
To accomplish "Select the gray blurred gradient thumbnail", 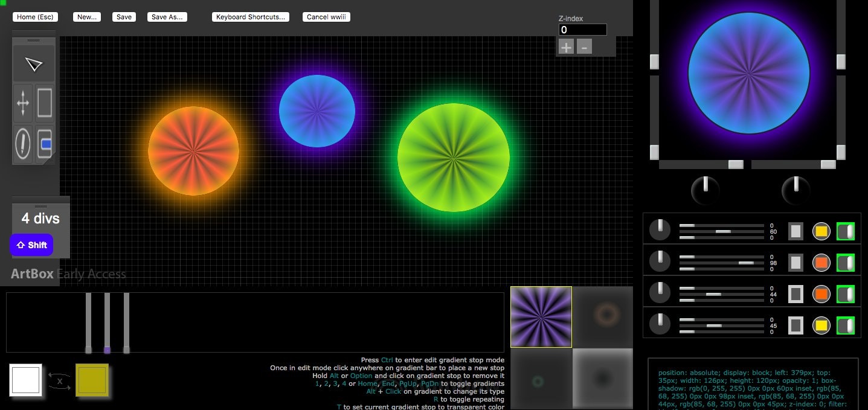I will pos(603,379).
